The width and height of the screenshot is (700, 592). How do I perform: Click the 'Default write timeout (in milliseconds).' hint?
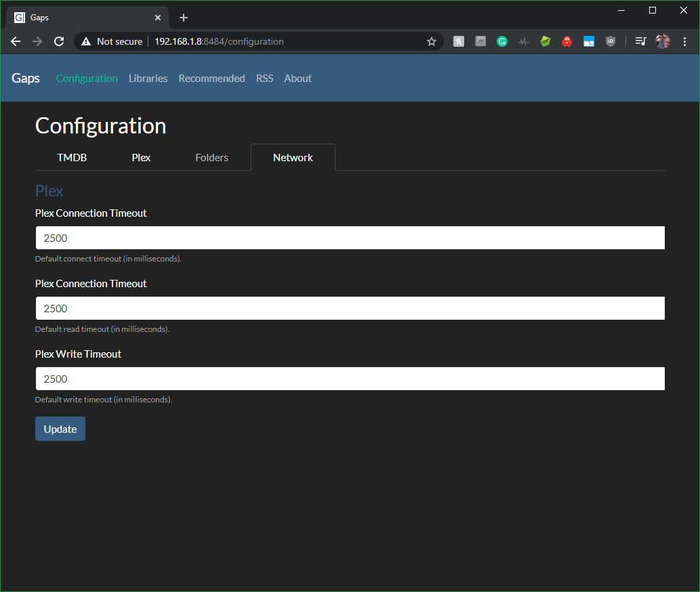coord(104,400)
